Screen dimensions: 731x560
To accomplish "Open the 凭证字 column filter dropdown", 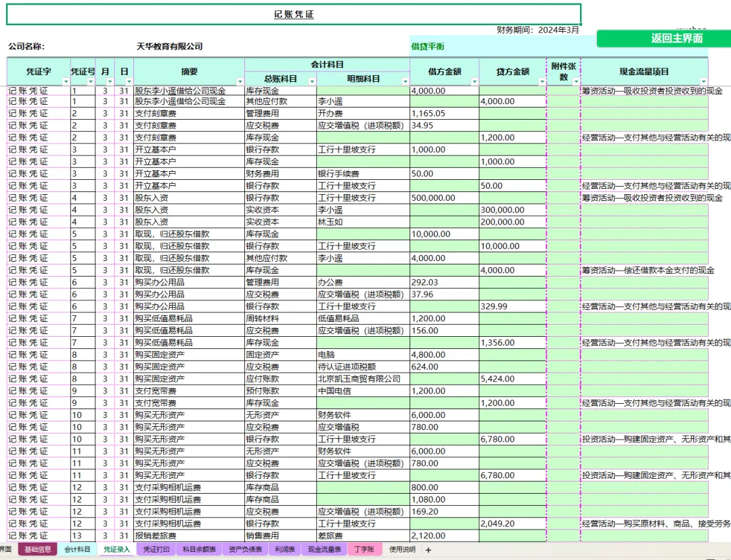I will tap(66, 82).
